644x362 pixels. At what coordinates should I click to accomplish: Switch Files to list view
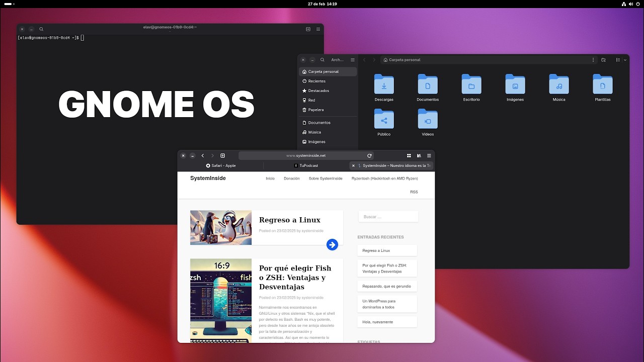(618, 60)
